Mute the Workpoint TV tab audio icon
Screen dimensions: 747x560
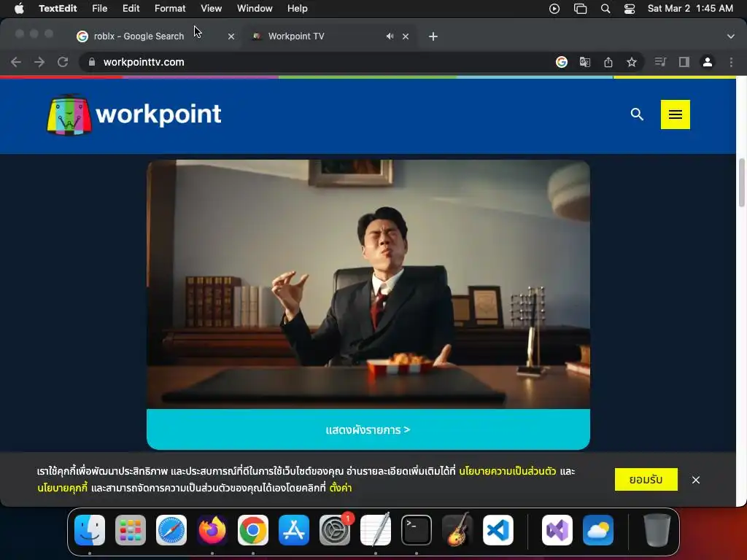(x=390, y=36)
